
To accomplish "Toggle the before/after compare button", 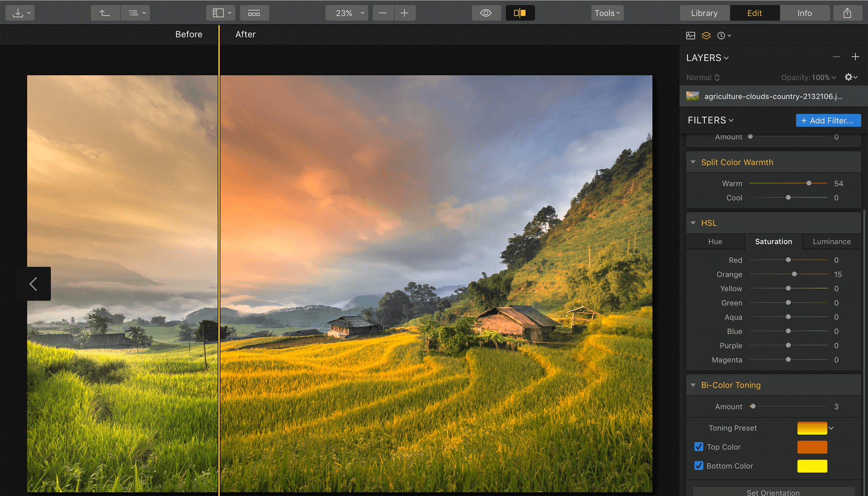I will (x=520, y=13).
